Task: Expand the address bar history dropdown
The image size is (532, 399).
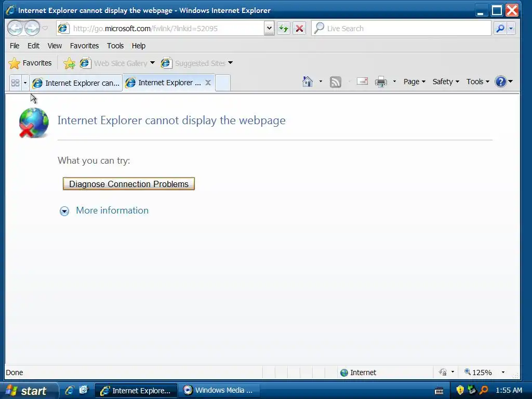Action: coord(269,29)
